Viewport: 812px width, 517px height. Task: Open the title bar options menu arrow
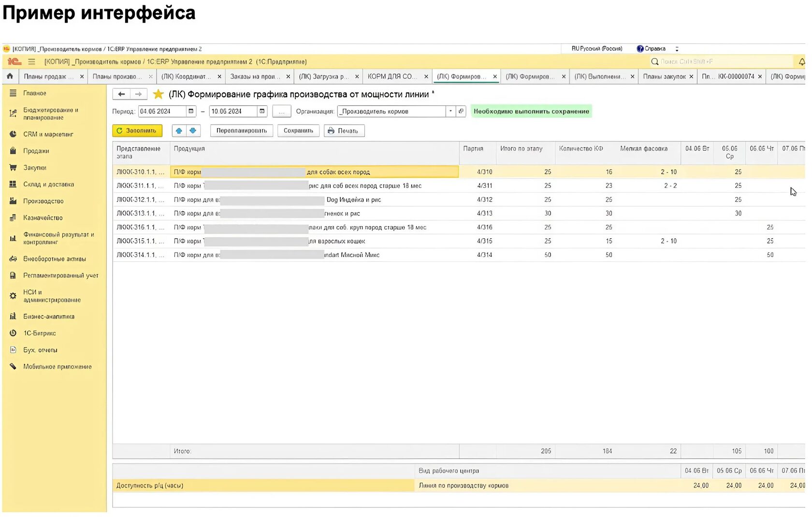click(x=677, y=49)
